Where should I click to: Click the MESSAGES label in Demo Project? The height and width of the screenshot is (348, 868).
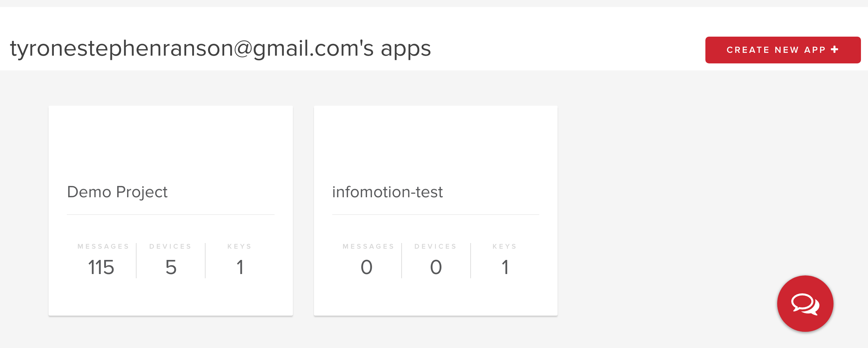pos(103,247)
